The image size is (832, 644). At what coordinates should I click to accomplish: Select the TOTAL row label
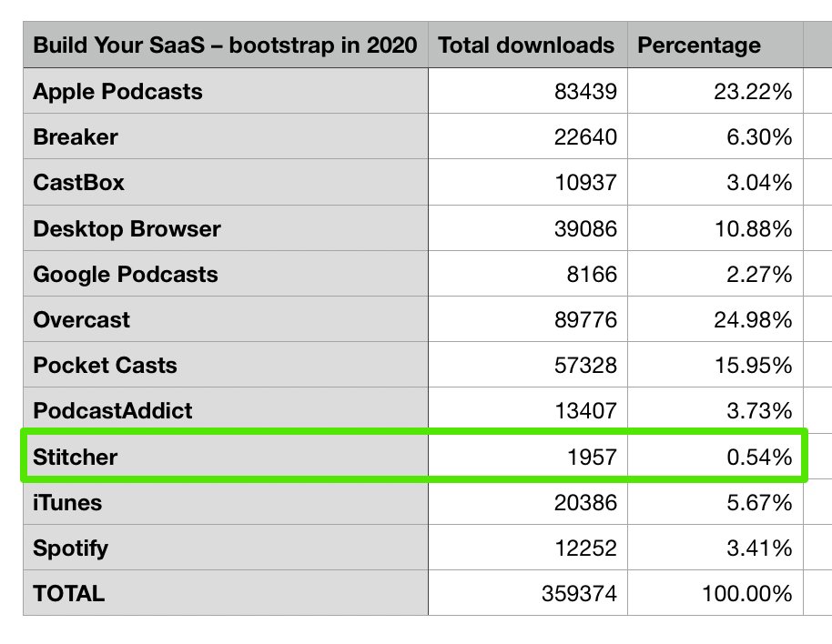click(68, 594)
